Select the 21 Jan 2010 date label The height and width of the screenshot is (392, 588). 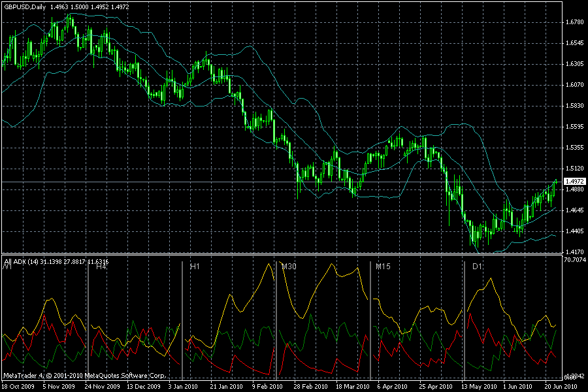pyautogui.click(x=227, y=386)
